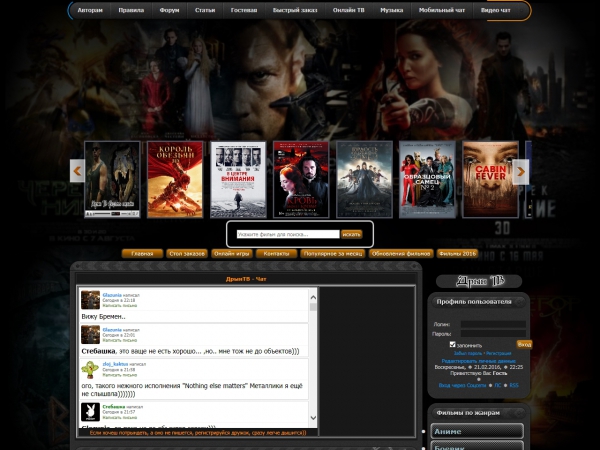The width and height of the screenshot is (600, 450).
Task: Click the Стебашка username link
Action: click(114, 406)
